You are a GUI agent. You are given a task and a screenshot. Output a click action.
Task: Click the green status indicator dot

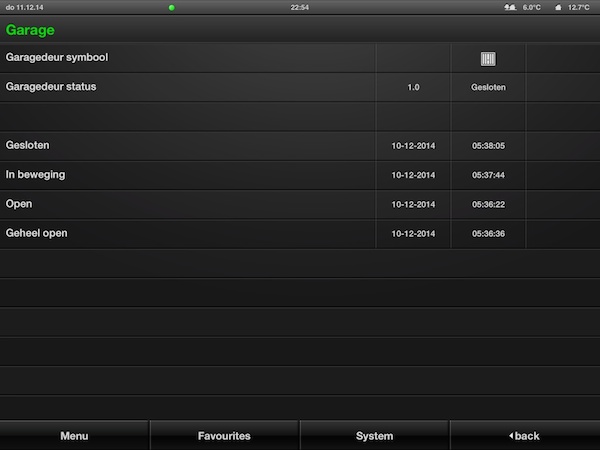pyautogui.click(x=171, y=7)
